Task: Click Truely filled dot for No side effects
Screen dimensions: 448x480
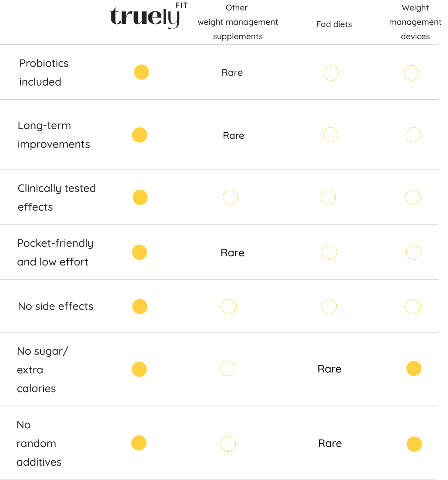Action: (140, 306)
